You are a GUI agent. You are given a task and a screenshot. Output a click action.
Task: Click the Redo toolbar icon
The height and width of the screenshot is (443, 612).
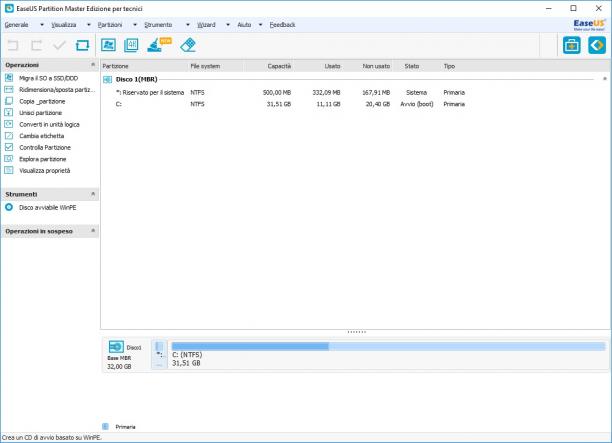[x=36, y=45]
